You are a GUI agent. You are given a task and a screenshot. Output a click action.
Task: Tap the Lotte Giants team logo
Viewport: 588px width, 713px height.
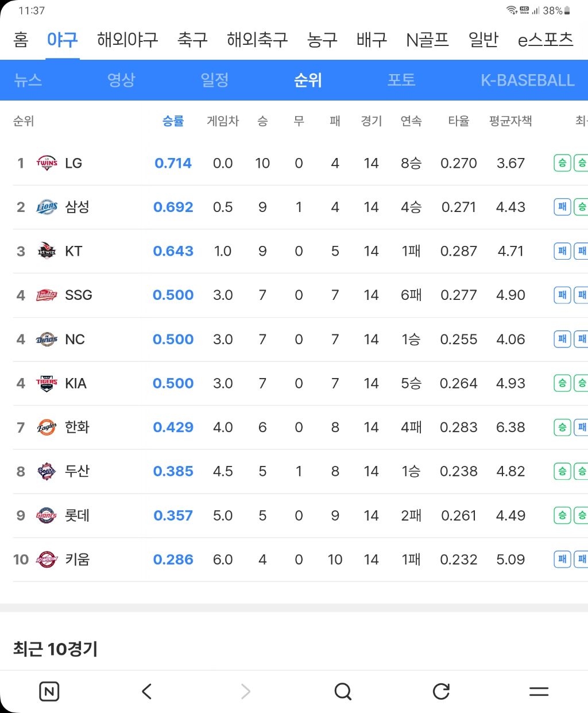(x=47, y=515)
